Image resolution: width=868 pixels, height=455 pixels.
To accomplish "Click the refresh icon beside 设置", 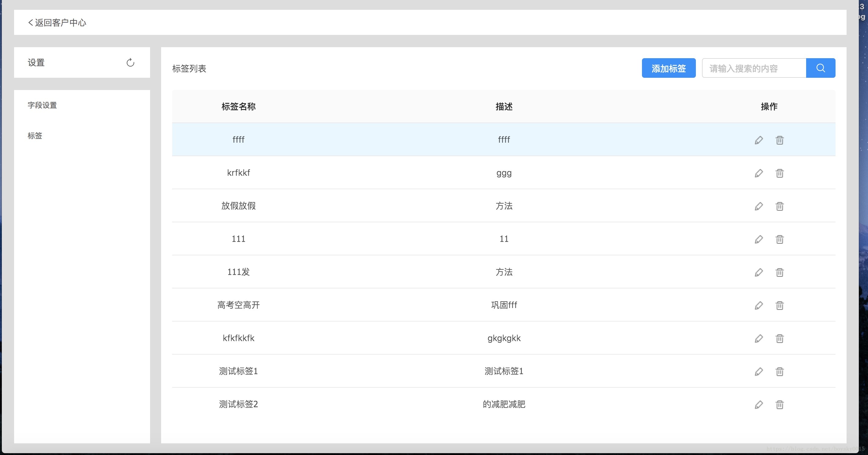I will [x=130, y=63].
